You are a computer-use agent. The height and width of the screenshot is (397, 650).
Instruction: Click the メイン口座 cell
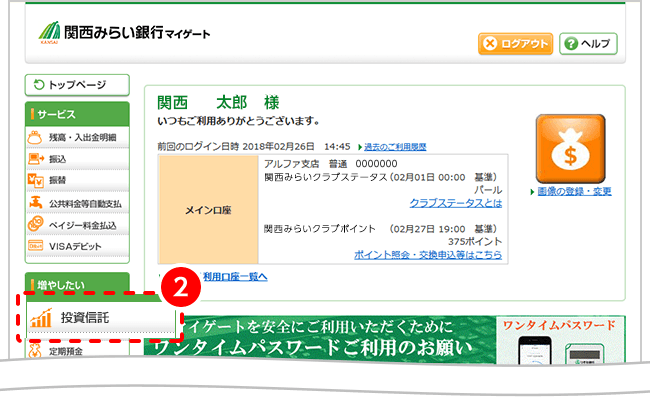pos(208,210)
